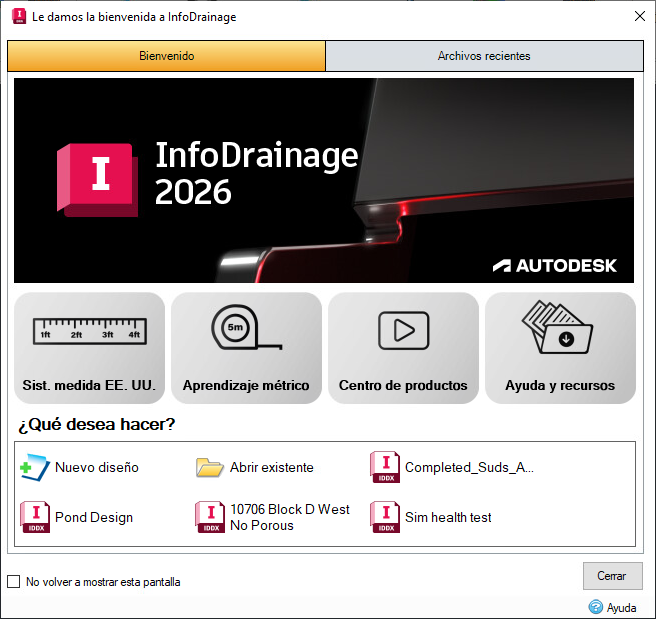
Task: Open the Sim health test file
Action: click(448, 517)
